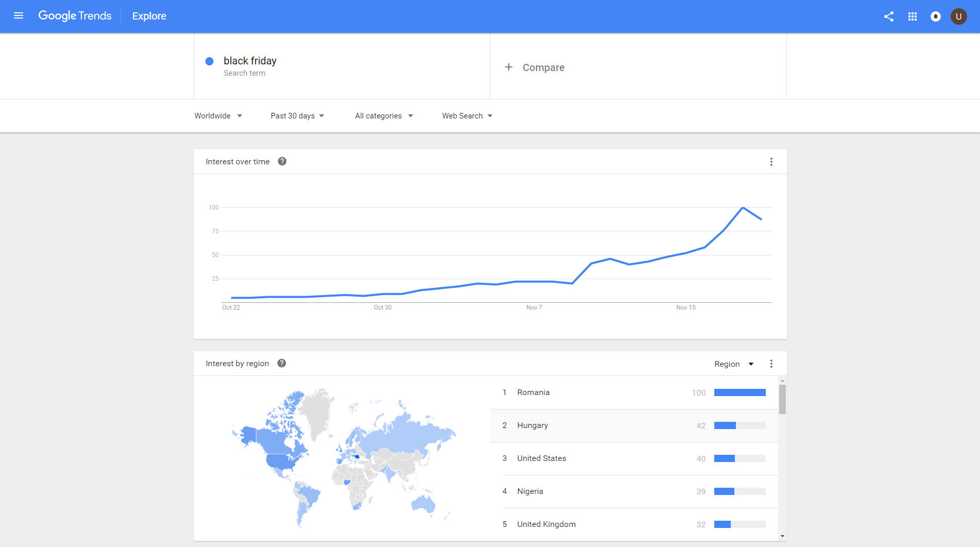Click the Nov 7 axis label
980x547 pixels.
[534, 307]
